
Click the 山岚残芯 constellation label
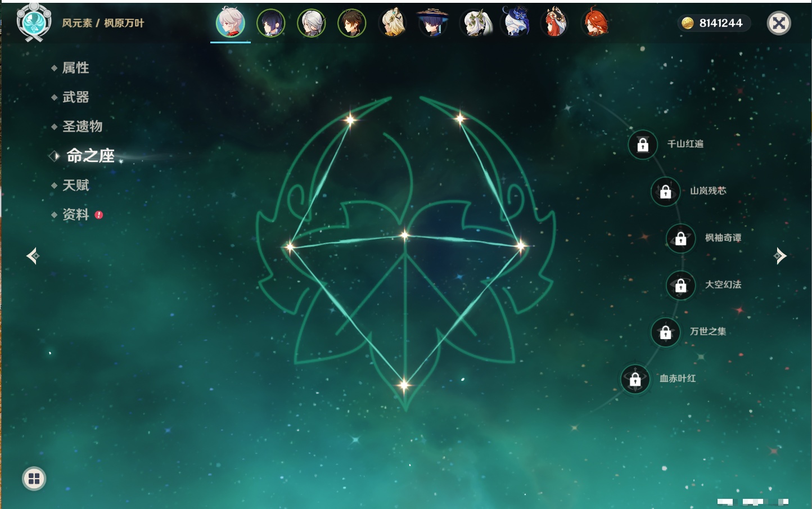(709, 191)
